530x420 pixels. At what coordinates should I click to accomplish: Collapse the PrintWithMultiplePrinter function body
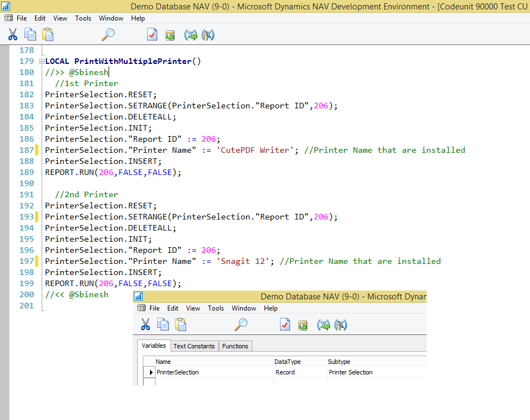(x=42, y=61)
